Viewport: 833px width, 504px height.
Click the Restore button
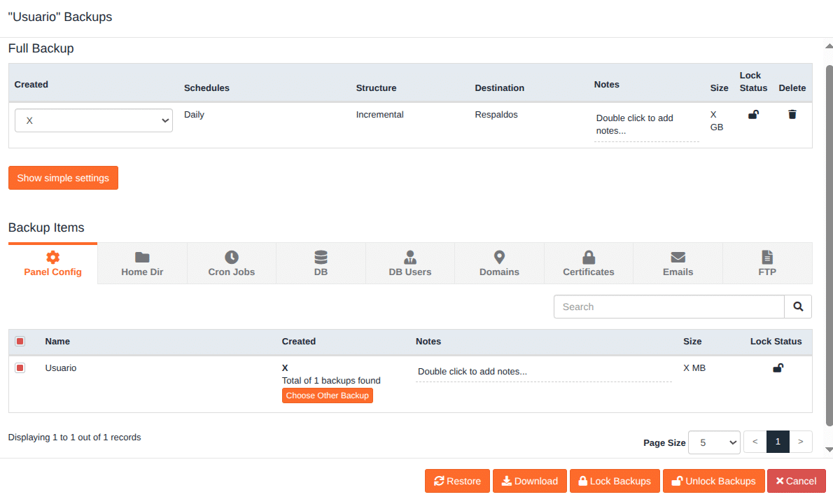(x=457, y=481)
